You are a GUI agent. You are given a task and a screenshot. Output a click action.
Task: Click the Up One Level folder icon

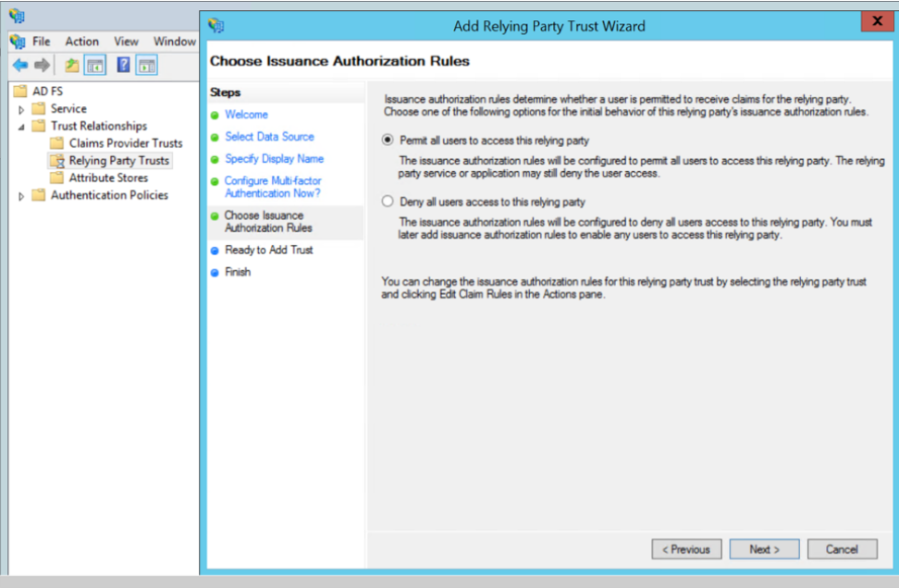71,65
